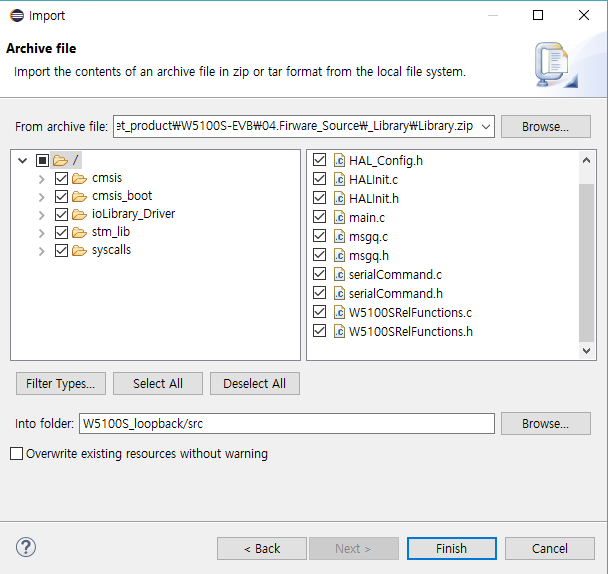
Task: Click the serialCommand.c file icon
Action: (339, 274)
